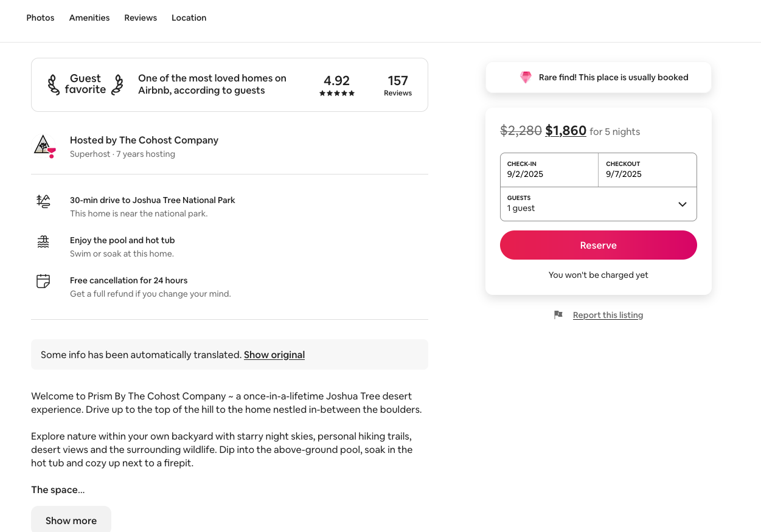Image resolution: width=761 pixels, height=532 pixels.
Task: Click the pink diamond rare find icon
Action: tap(526, 77)
